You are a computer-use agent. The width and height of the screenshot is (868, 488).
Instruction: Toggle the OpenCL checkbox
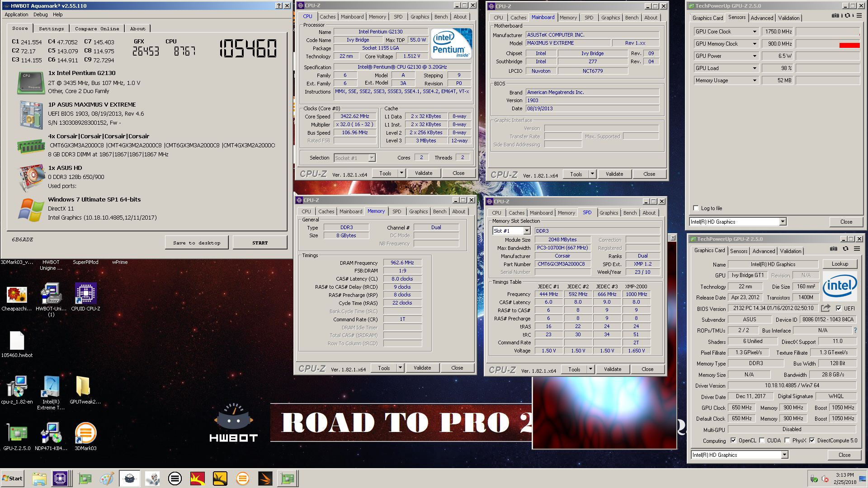[x=733, y=441]
